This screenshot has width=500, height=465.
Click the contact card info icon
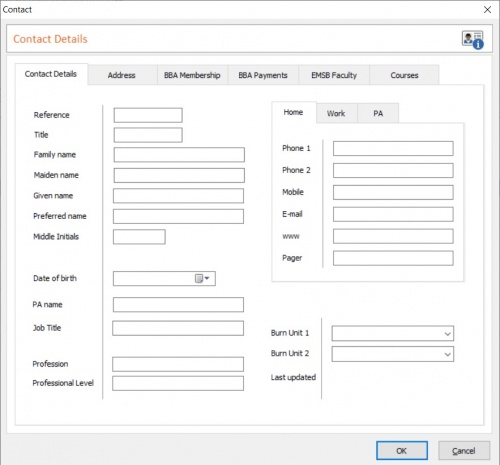(x=473, y=40)
